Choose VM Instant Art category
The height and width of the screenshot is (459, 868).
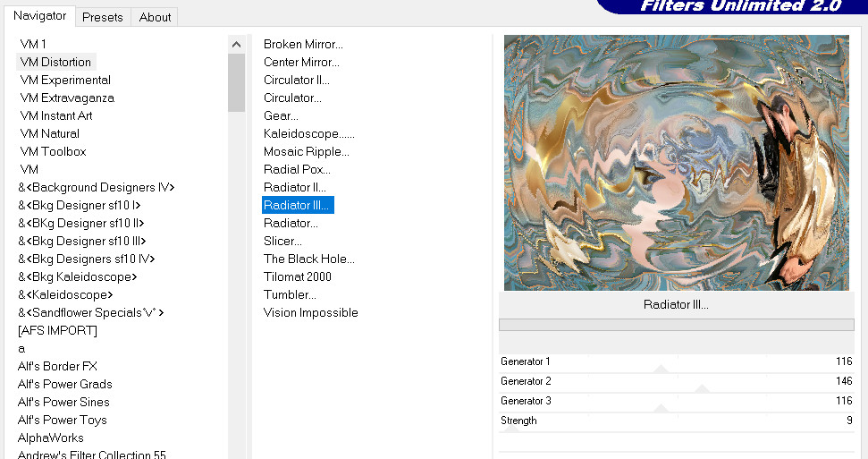click(x=56, y=115)
